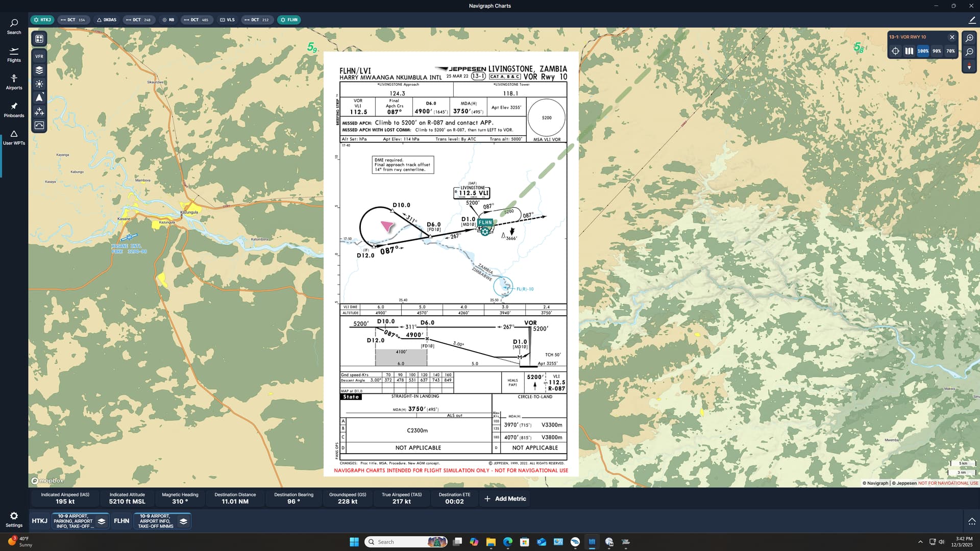Show traffic aircraft icon in map toolbar
The image size is (980, 551).
coord(39,112)
